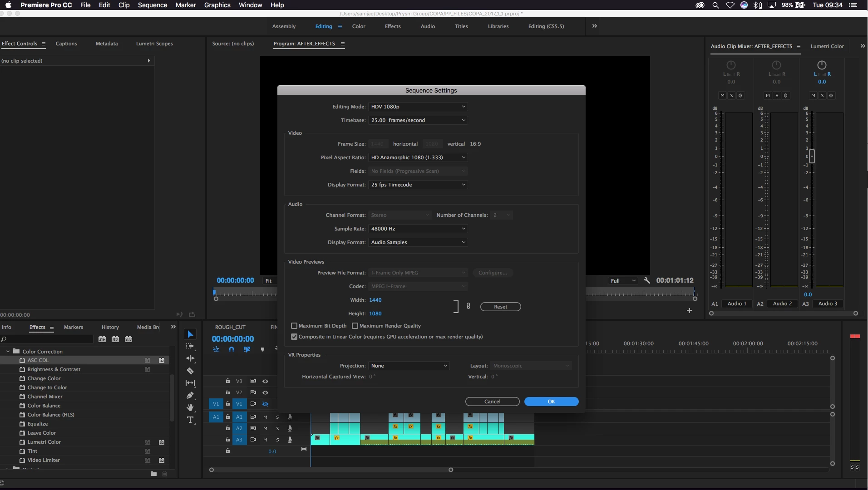Select the Lumetri Color effect
This screenshot has height=490, width=868.
[x=44, y=442]
